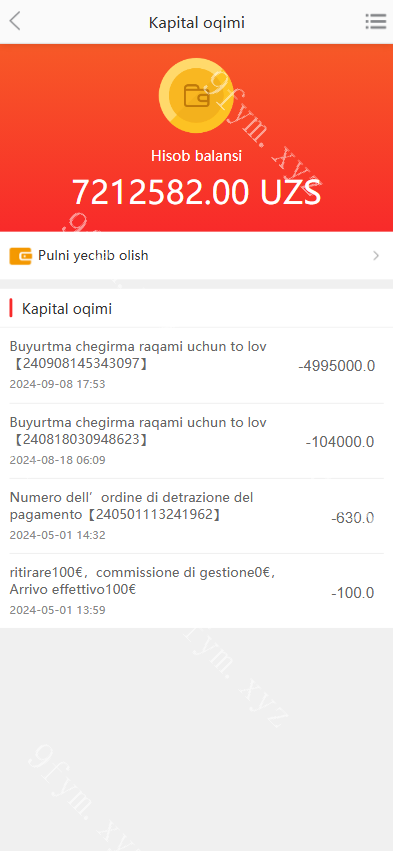The height and width of the screenshot is (851, 393).
Task: Select the Kapital oqimi page title
Action: pyautogui.click(x=196, y=23)
